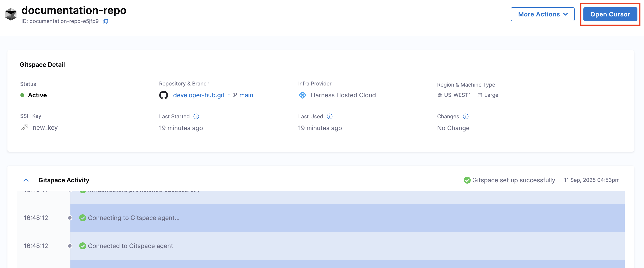The width and height of the screenshot is (644, 268).
Task: Open the main branch link
Action: (x=246, y=95)
